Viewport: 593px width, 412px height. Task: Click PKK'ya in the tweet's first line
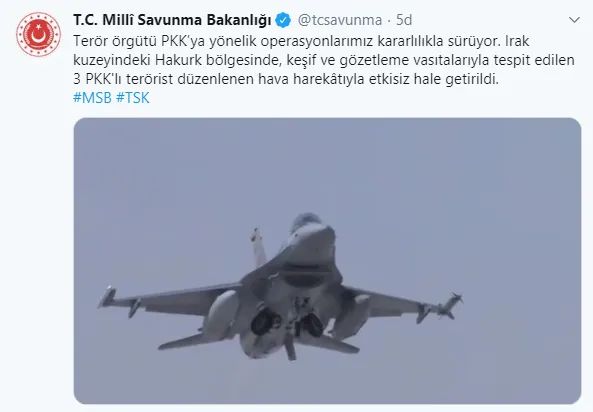[183, 41]
